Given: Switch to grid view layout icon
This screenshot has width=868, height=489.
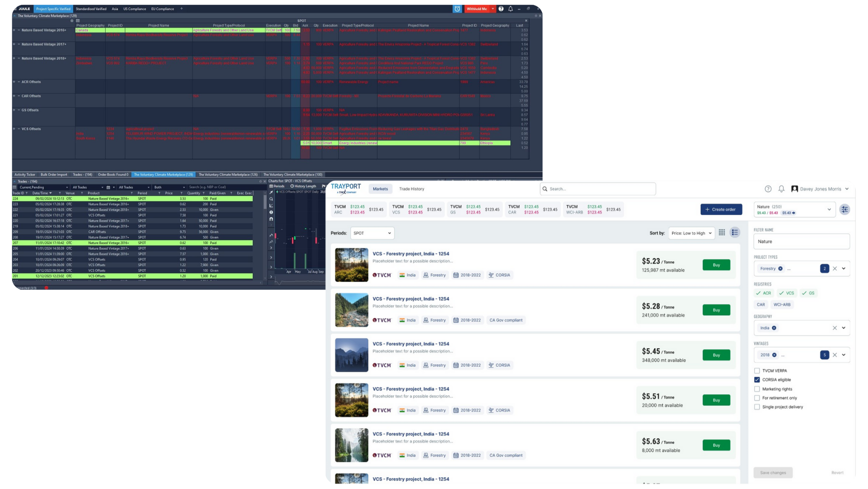Looking at the screenshot, I should click(x=722, y=233).
